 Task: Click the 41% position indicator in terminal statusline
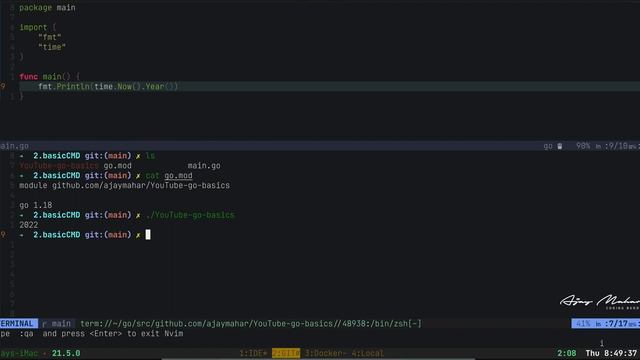(583, 324)
